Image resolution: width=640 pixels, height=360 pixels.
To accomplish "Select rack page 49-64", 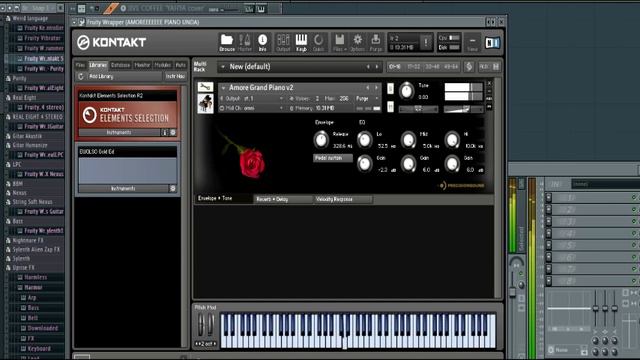I will click(451, 67).
